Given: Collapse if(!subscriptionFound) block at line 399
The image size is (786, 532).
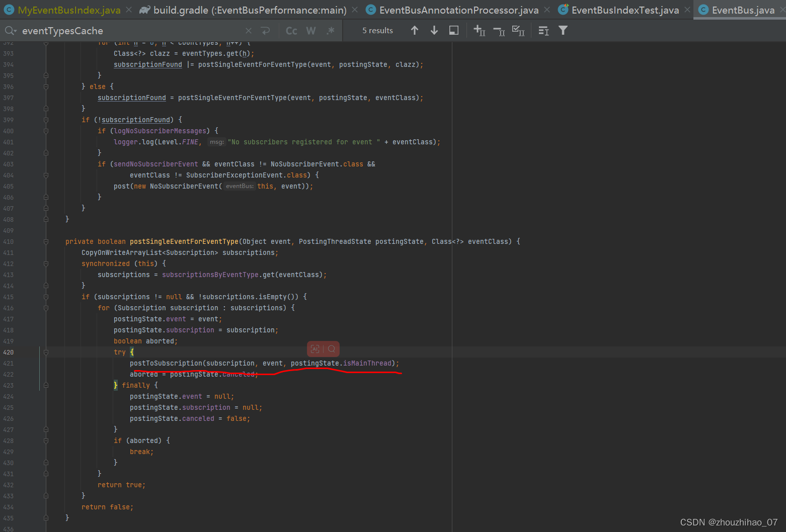Looking at the screenshot, I should (x=46, y=120).
